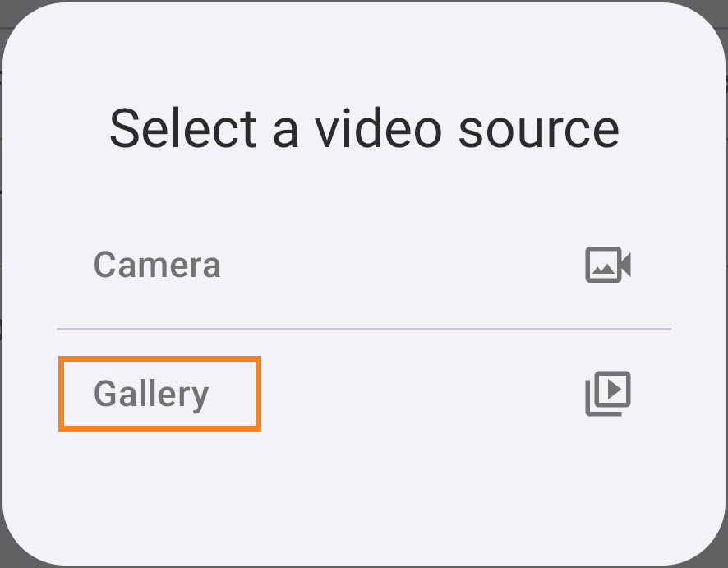
Task: Click the play triangle inside gallery icon
Action: click(615, 389)
